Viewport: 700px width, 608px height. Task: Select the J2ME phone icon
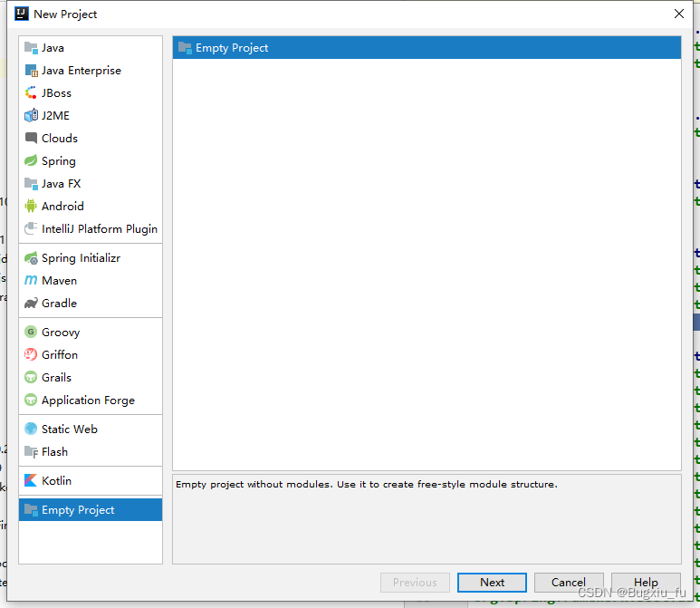click(x=31, y=116)
